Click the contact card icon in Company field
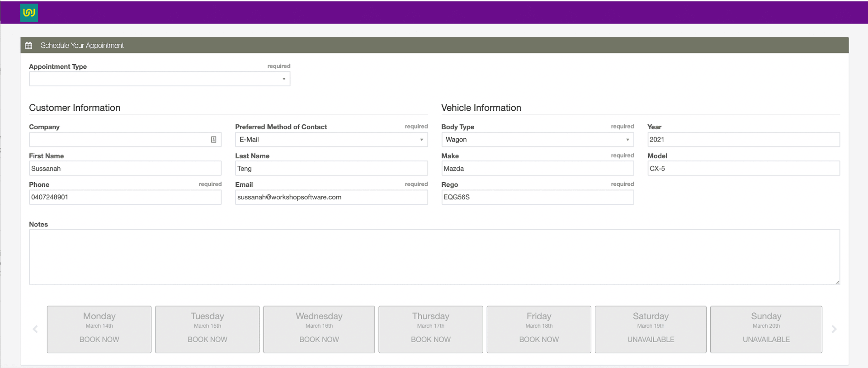The image size is (868, 368). click(x=213, y=140)
